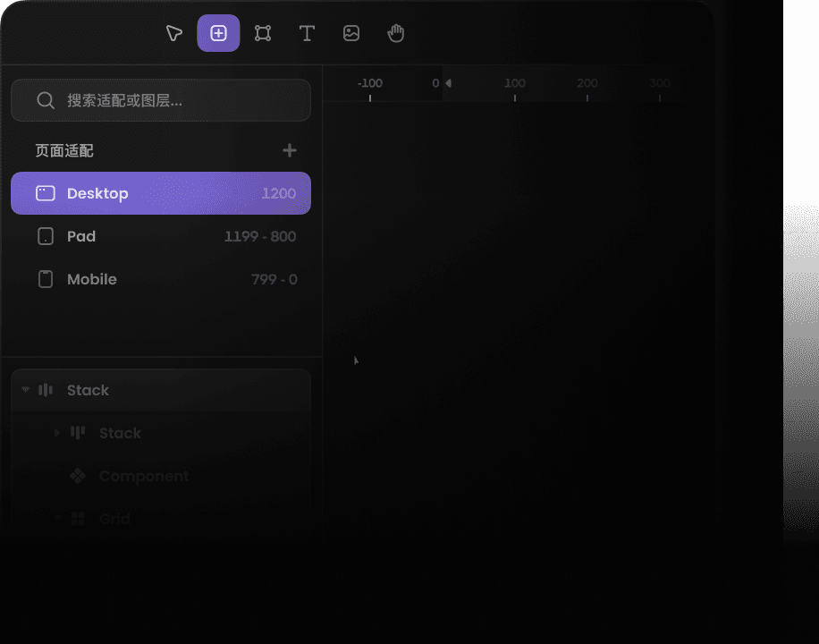Activate the highlighted Add element tool
The image size is (819, 644).
tap(218, 33)
